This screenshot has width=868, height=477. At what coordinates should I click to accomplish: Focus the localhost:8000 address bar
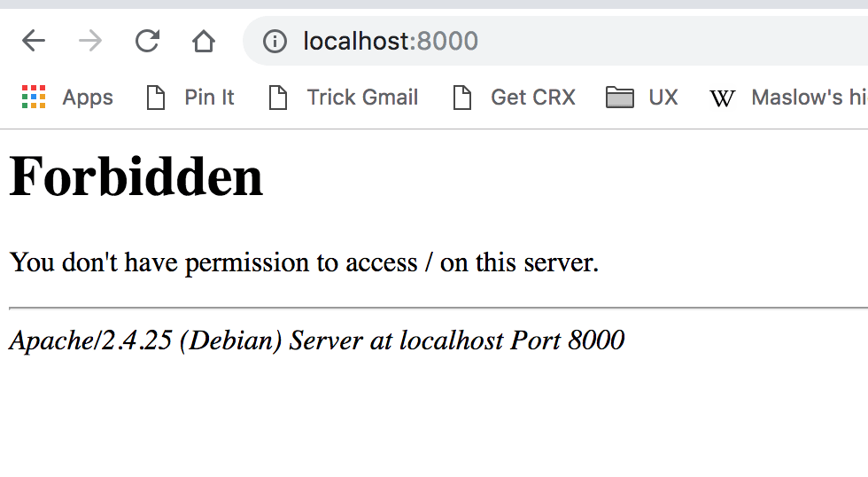[555, 41]
